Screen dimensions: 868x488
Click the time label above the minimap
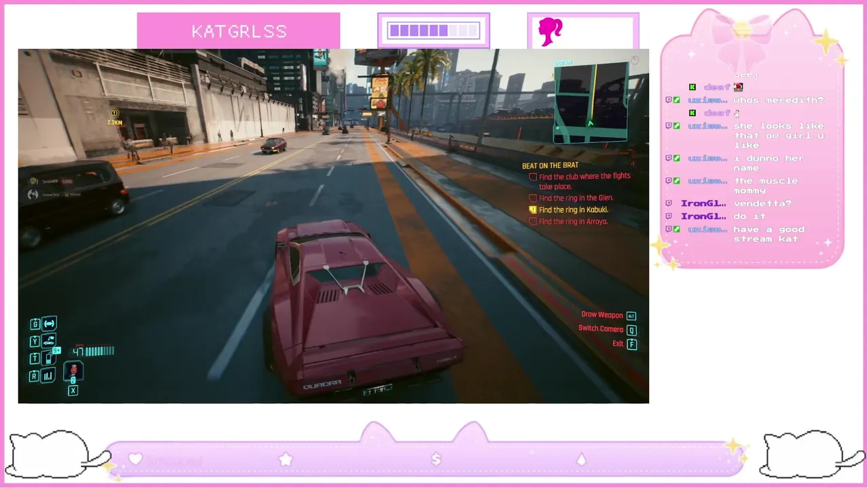point(564,63)
